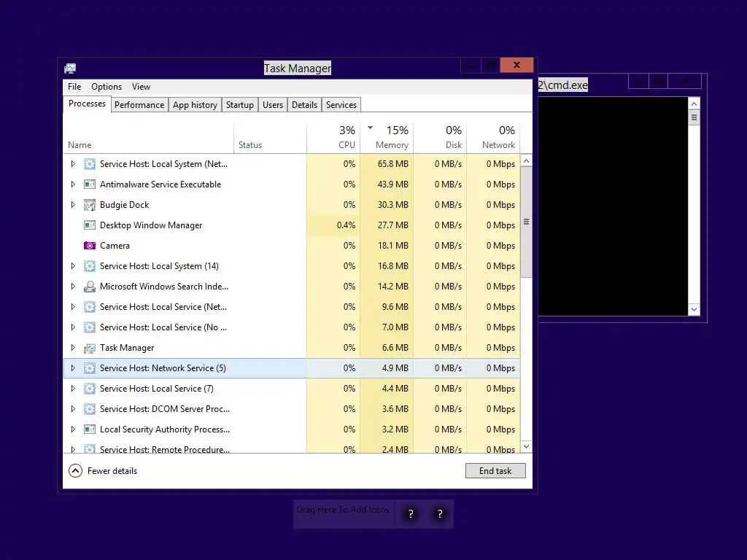Expand Local Security Authority Process row
The width and height of the screenshot is (747, 560).
point(73,429)
